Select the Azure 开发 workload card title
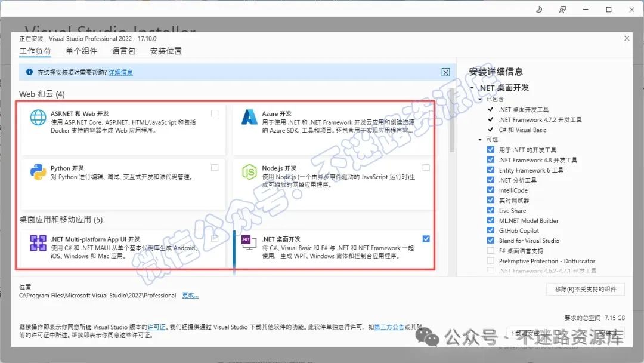 pyautogui.click(x=277, y=113)
